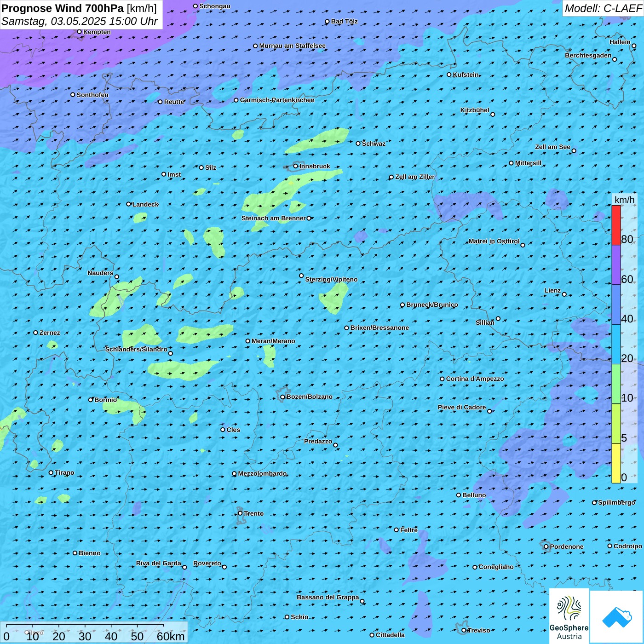Click the 'Pieve di Cadore' label

[462, 407]
